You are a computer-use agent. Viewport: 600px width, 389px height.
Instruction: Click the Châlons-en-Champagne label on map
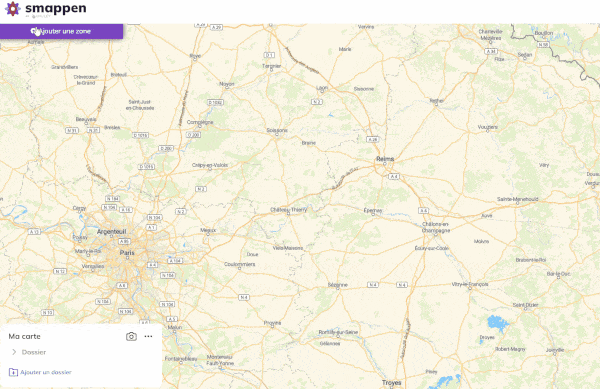point(436,227)
